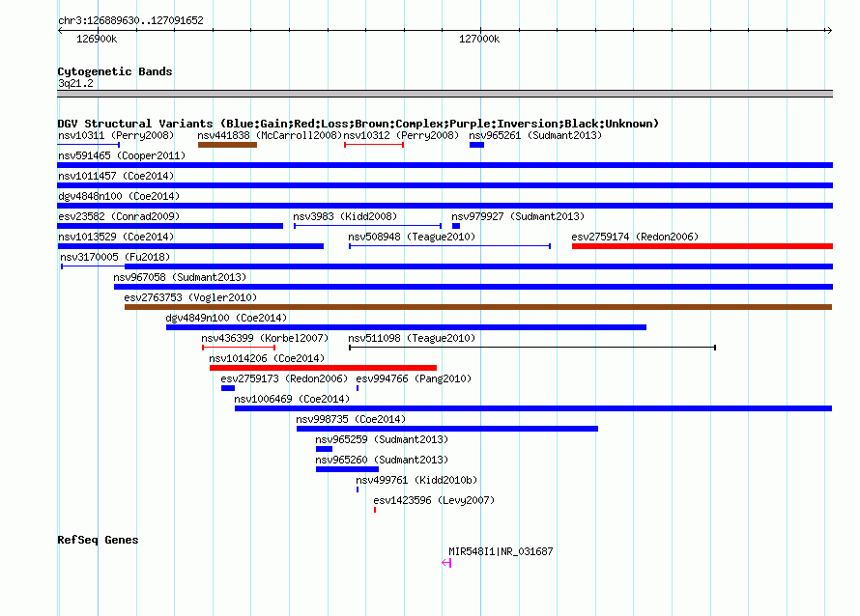
Task: Select the black nsv511098 unknown-type line
Action: 532,348
